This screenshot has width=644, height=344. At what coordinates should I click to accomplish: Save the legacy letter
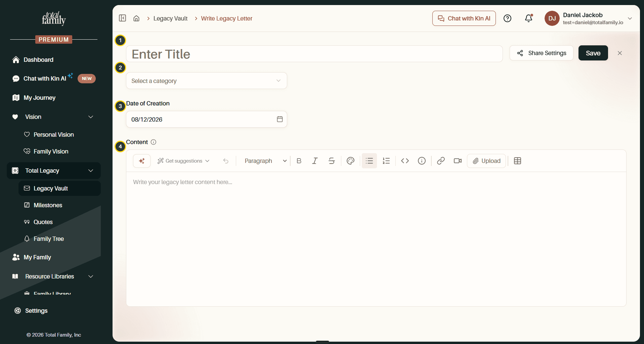(x=593, y=53)
